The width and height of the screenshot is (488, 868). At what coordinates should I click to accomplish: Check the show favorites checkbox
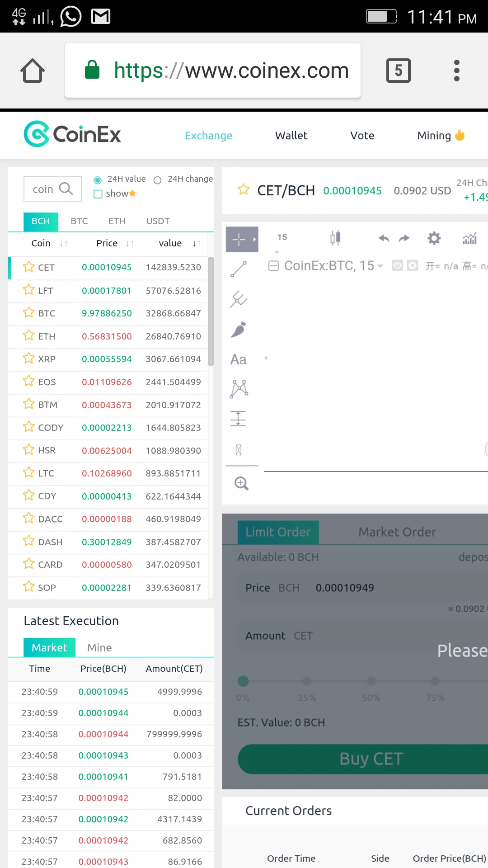[98, 194]
